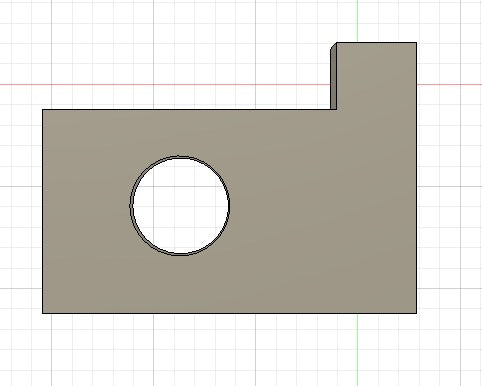
Task: Click the top-left corner vertex of the plate
Action: (x=43, y=109)
